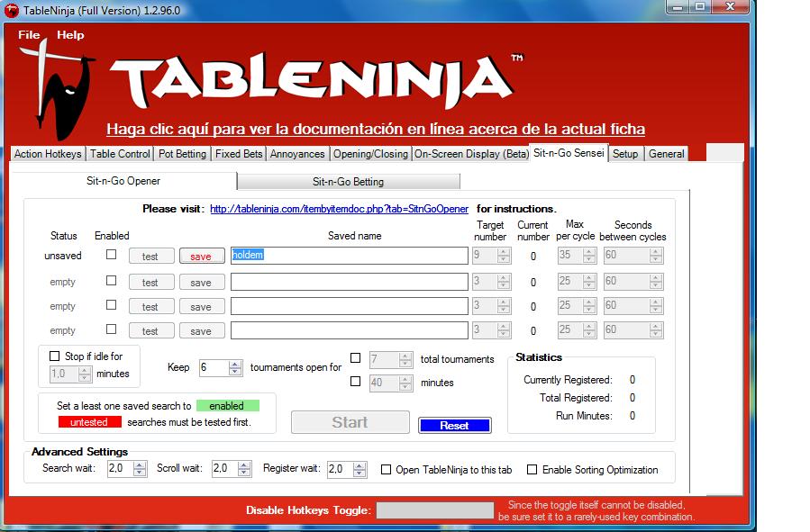Click the second saved name field
The image size is (810, 532).
350,282
